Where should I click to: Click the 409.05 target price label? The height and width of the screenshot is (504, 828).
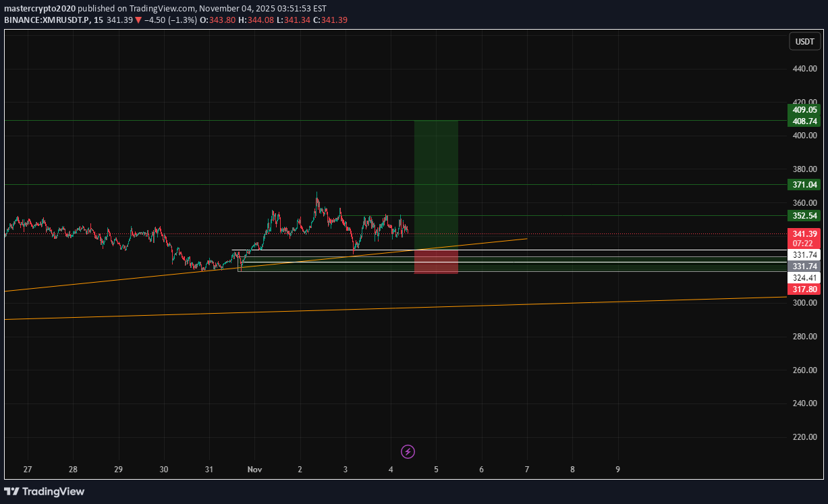804,110
